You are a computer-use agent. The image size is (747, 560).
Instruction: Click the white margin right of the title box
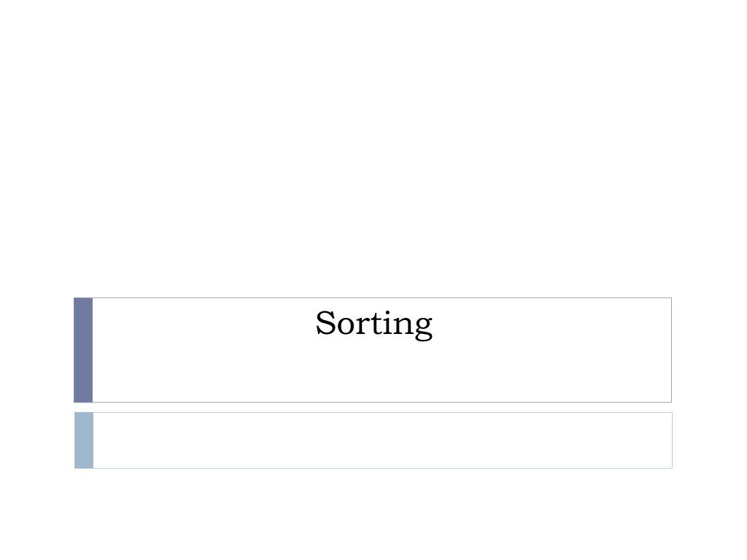(709, 350)
